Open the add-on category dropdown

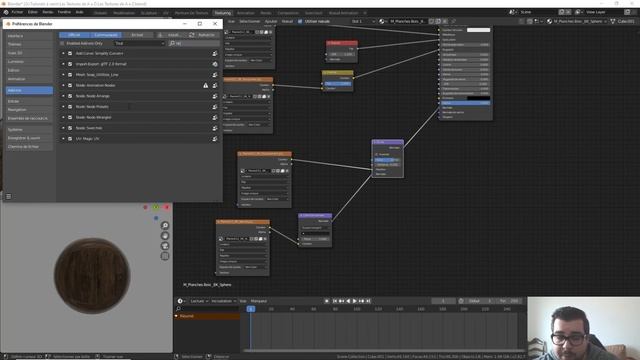click(x=139, y=43)
